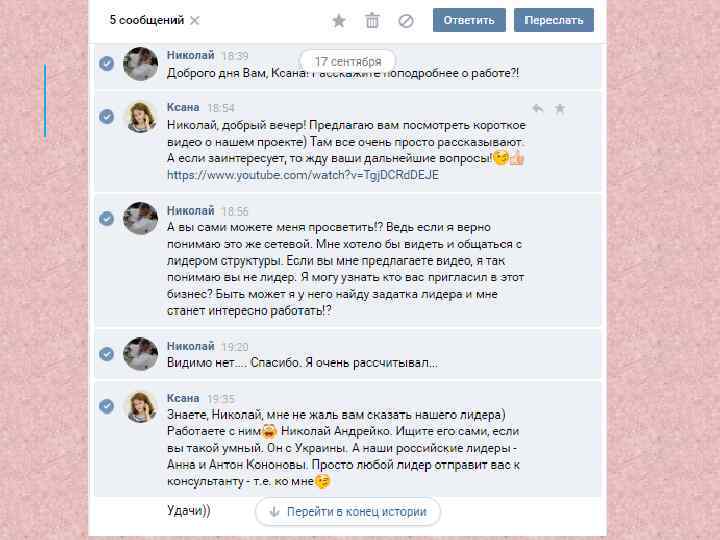Uncheck Николай's 18:39 message checkmark
This screenshot has height=540, width=720.
click(x=107, y=63)
